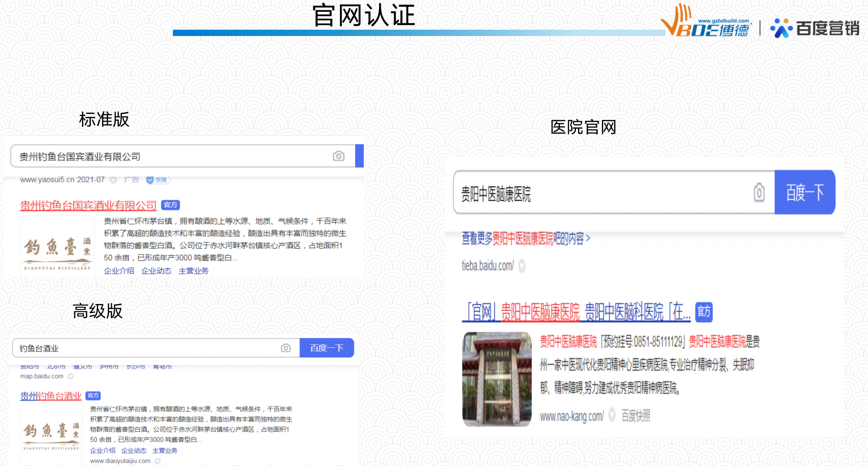Click 百度营销 logo in header
The height and width of the screenshot is (466, 868).
[x=815, y=28]
